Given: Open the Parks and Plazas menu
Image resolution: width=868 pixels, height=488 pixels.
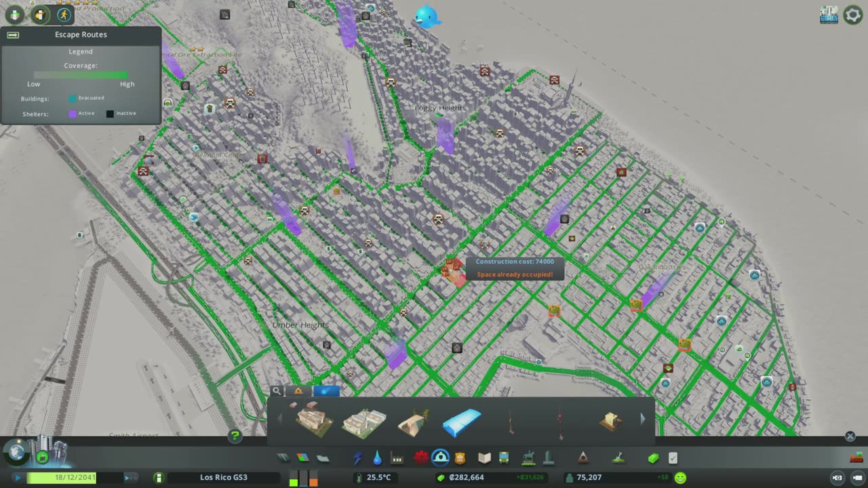Looking at the screenshot, I should click(x=528, y=458).
